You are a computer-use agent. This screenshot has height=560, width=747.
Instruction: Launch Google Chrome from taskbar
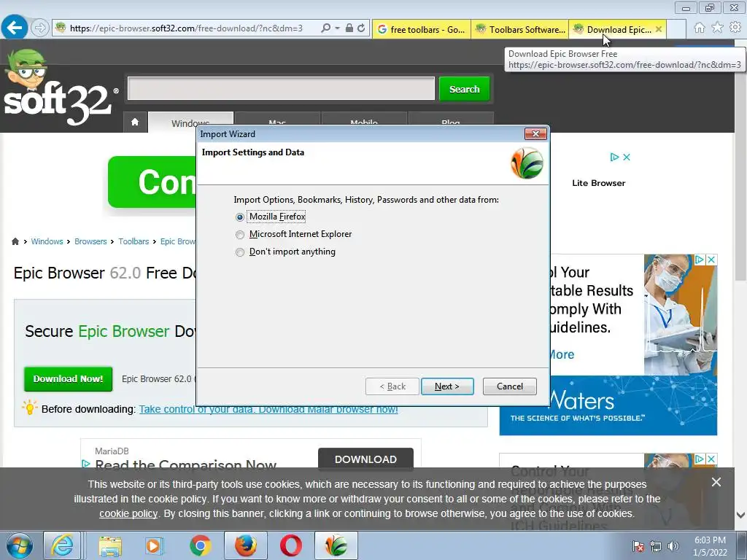[x=200, y=545]
